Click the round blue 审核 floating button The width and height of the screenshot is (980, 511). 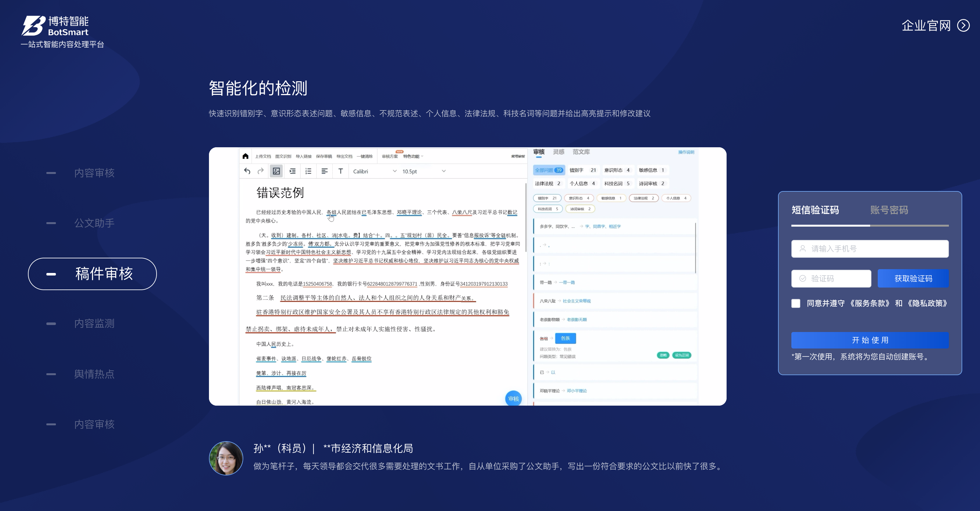(x=513, y=398)
